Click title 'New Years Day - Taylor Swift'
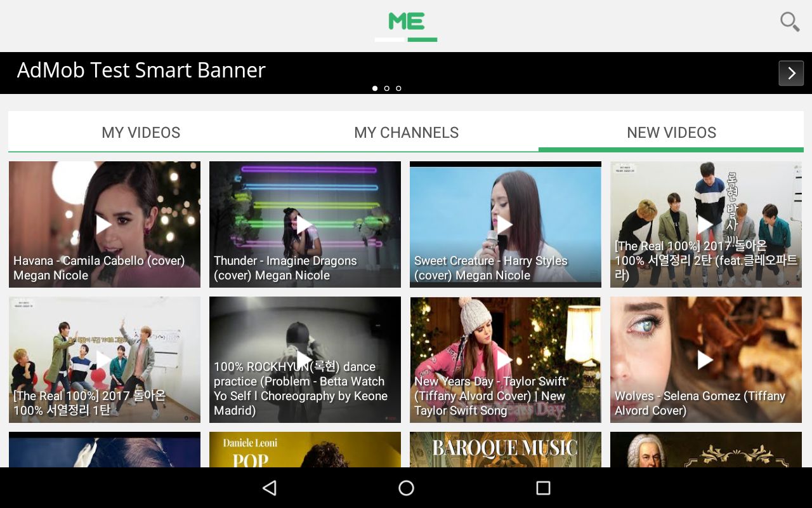This screenshot has width=812, height=508. coord(490,381)
